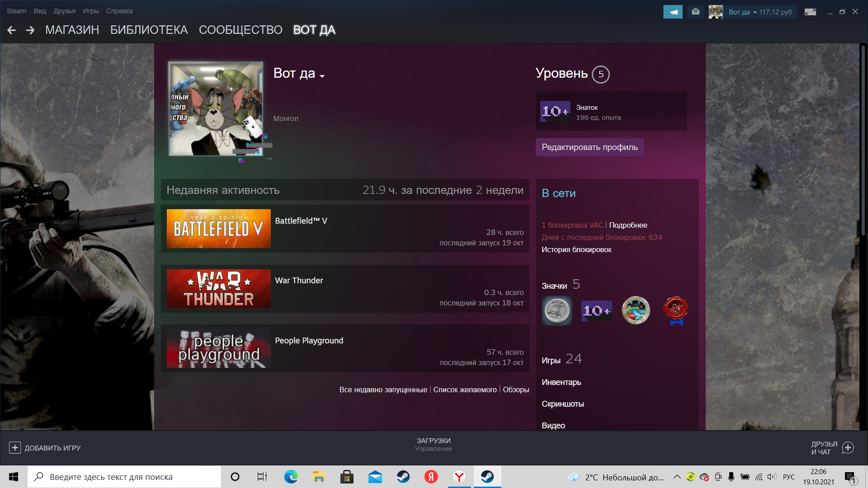Open Значки badges section link
Image resolution: width=868 pixels, height=488 pixels.
coord(554,286)
